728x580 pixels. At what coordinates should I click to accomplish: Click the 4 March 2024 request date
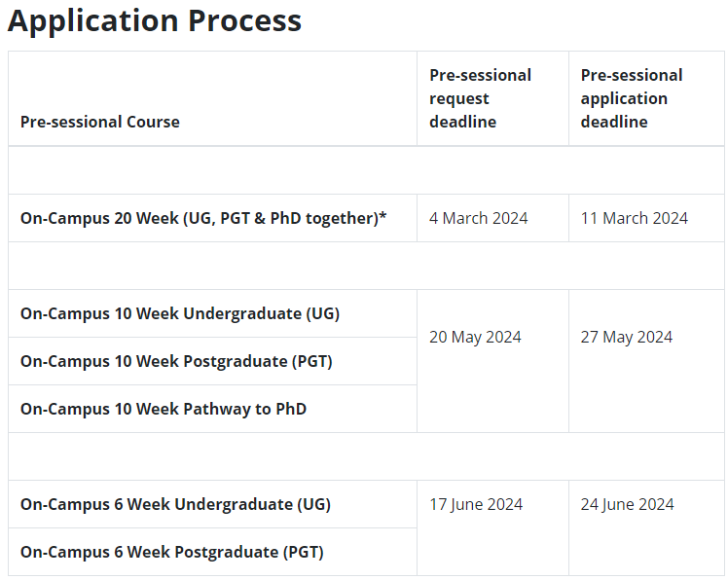tap(478, 218)
